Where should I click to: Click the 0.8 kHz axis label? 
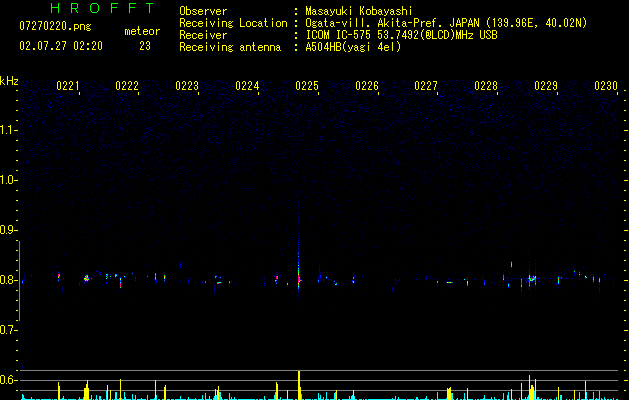click(x=8, y=280)
